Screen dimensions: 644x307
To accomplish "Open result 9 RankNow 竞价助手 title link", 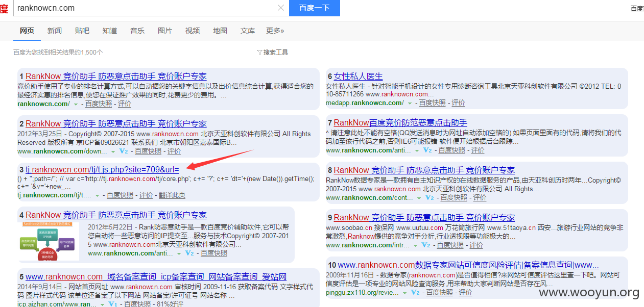I will pos(424,218).
